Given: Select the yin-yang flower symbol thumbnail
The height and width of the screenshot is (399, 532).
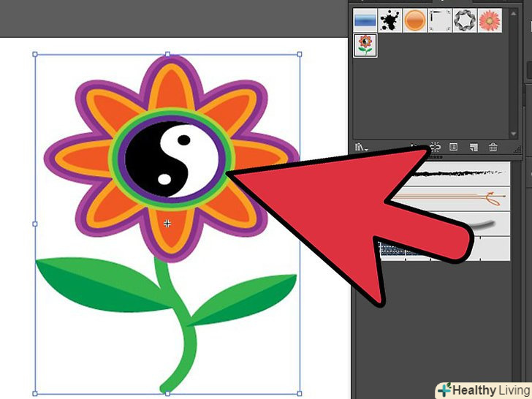Looking at the screenshot, I should pyautogui.click(x=365, y=45).
